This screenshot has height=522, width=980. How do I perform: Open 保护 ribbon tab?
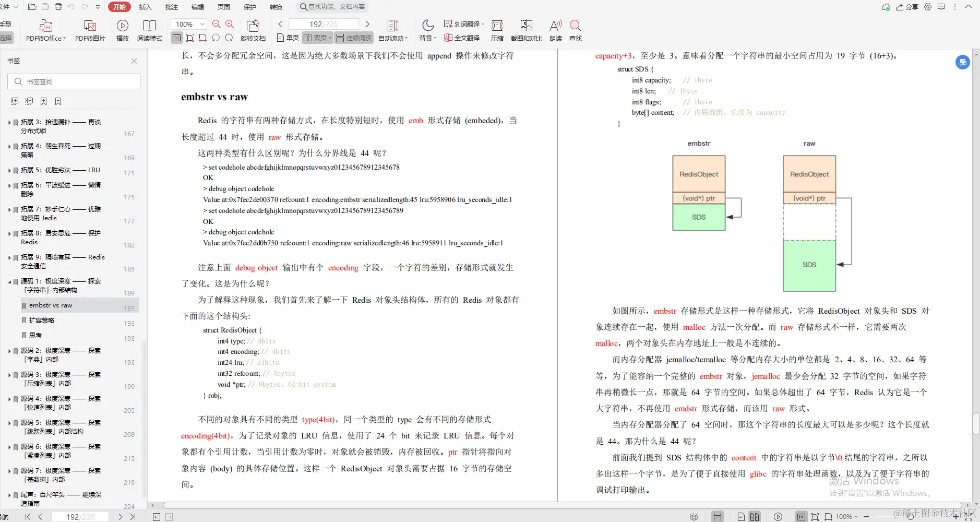click(x=250, y=7)
